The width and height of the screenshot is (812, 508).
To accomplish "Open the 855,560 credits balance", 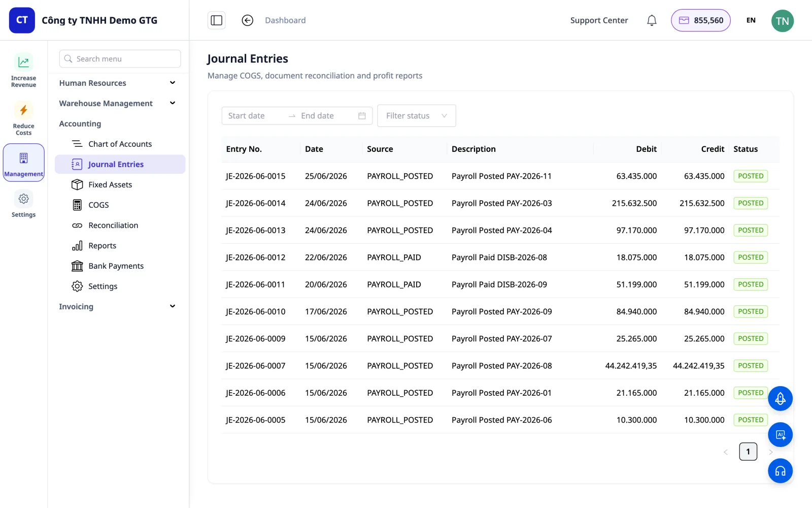I will pos(700,20).
